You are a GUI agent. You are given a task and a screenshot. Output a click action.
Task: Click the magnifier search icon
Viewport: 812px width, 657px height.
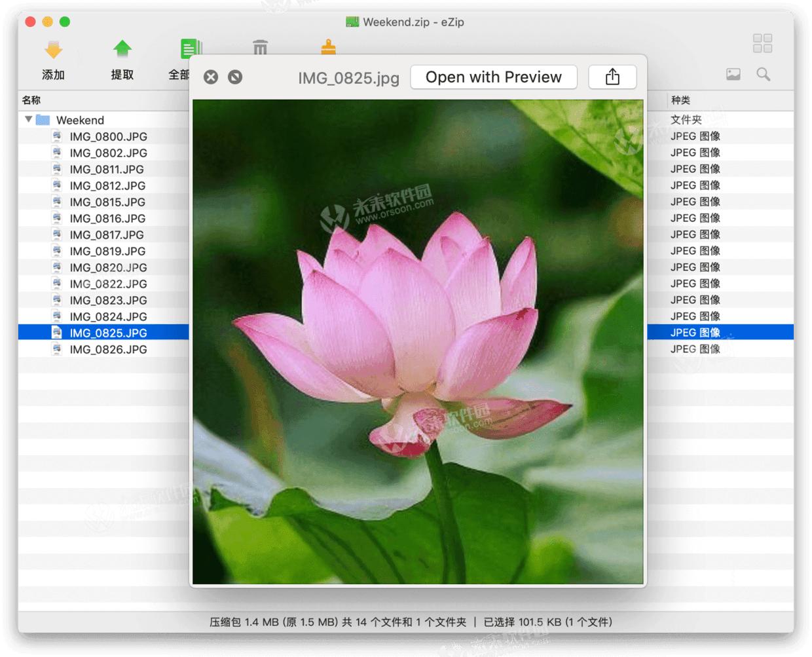coord(763,74)
